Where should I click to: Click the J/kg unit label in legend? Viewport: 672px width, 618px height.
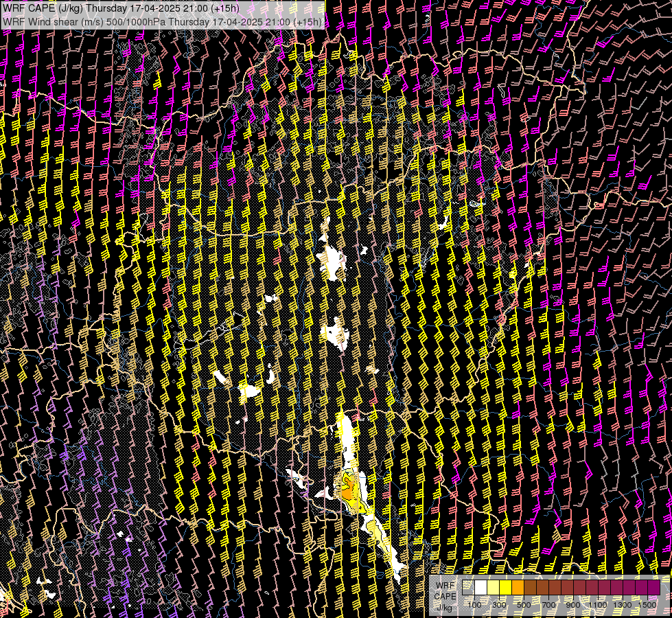coord(445,608)
